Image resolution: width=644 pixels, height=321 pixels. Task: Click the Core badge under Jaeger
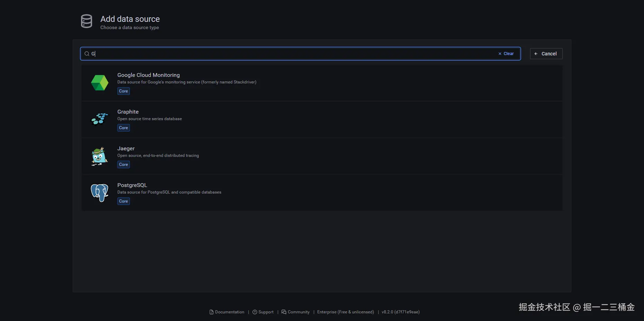click(124, 164)
